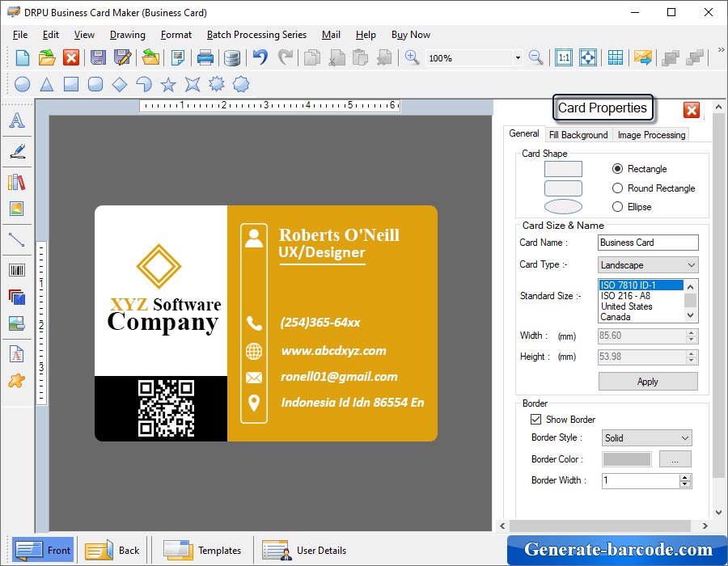Click the Border Color gray swatch
Image resolution: width=728 pixels, height=566 pixels.
point(627,459)
